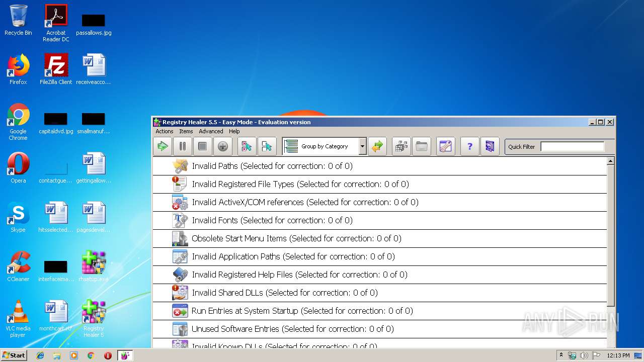Select the Firefox desktop shortcut

(18, 69)
